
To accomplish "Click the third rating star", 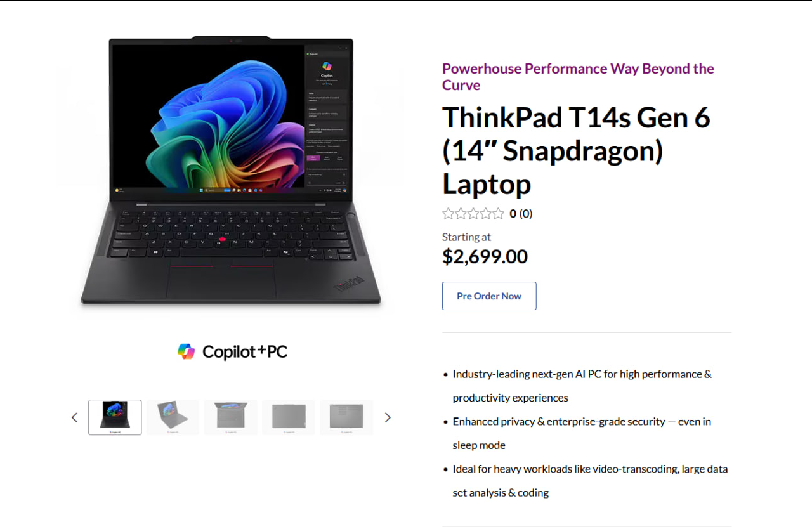I will pyautogui.click(x=473, y=214).
